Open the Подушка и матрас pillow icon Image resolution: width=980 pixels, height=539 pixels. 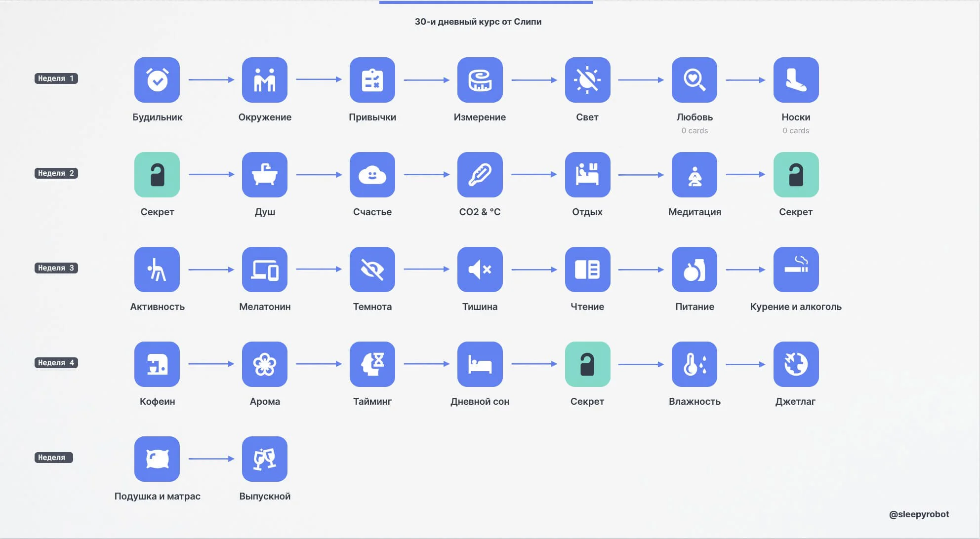pyautogui.click(x=157, y=459)
